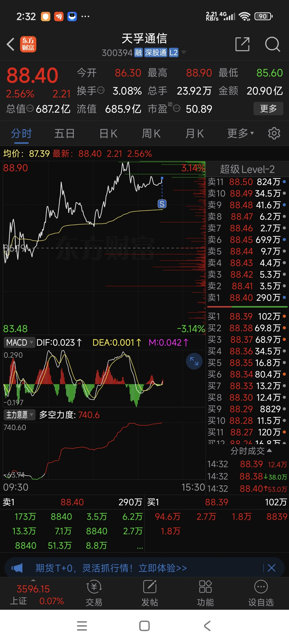This screenshot has height=644, width=289.
Task: Expand the stock title dropdown triangle
Action: point(184,52)
